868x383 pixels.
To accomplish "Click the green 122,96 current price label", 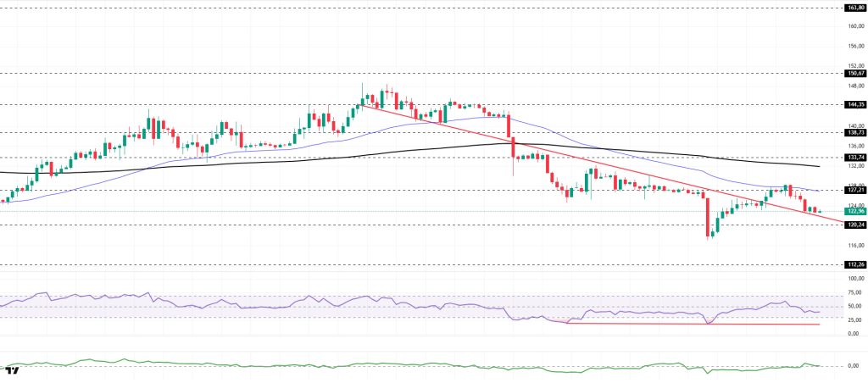I will [854, 211].
